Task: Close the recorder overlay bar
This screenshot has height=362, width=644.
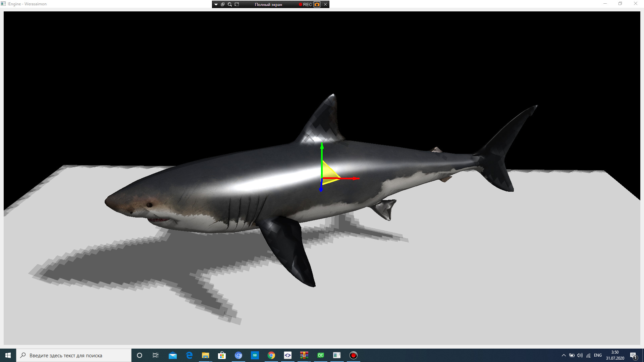Action: (x=325, y=4)
